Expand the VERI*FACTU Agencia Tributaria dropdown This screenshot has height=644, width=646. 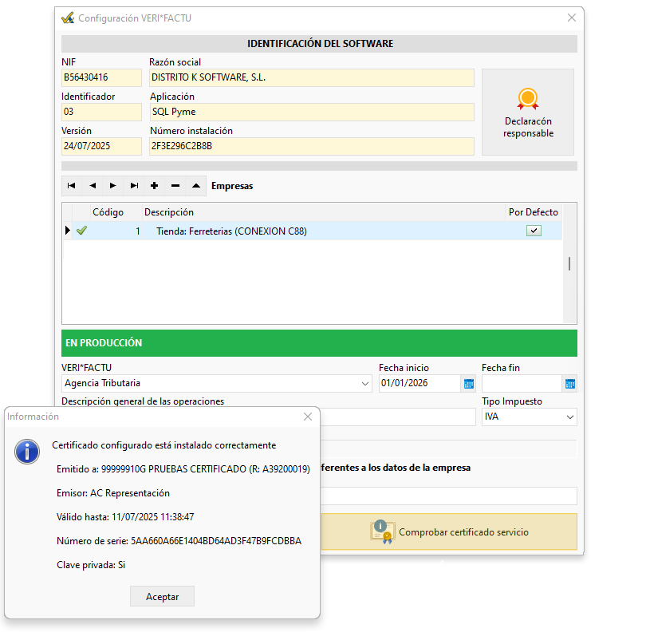coord(364,384)
